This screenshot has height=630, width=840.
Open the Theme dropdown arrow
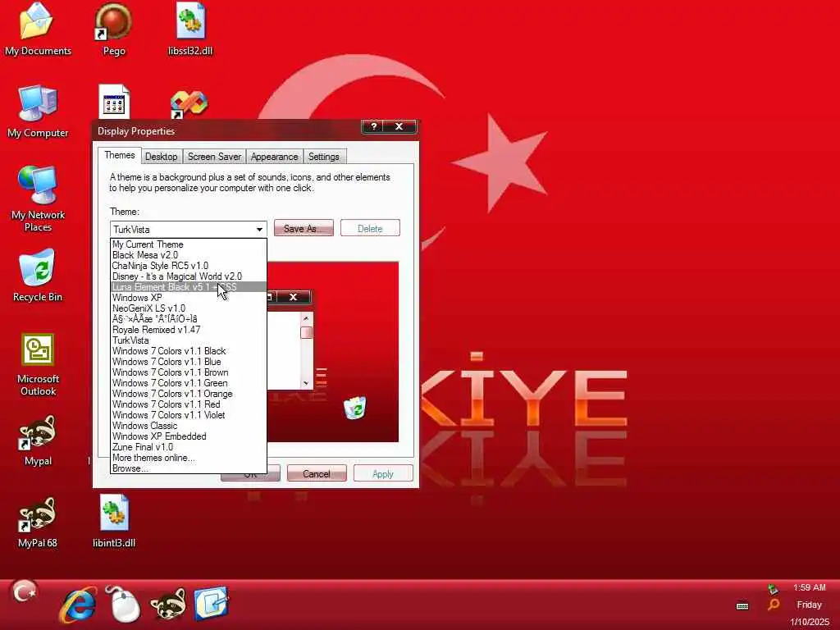click(260, 230)
